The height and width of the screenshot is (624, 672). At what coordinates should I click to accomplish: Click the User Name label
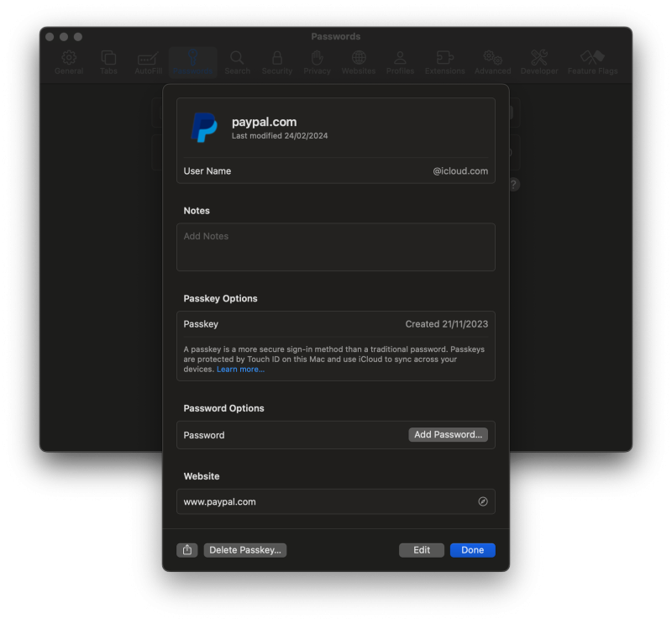(x=207, y=171)
